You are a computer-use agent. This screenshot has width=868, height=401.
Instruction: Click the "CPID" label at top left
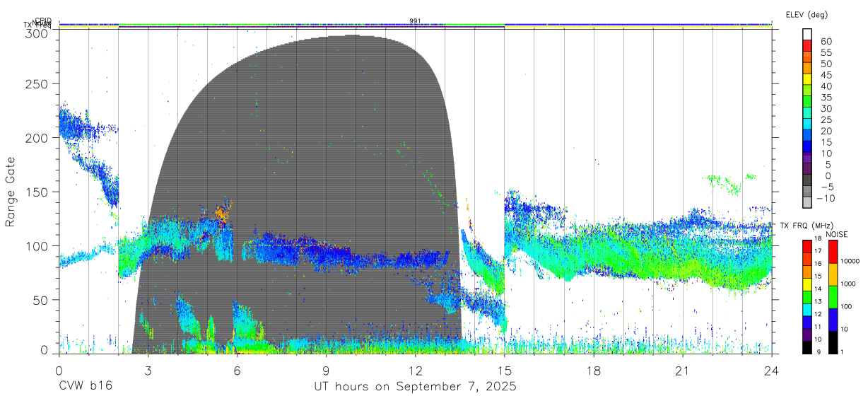tap(43, 21)
